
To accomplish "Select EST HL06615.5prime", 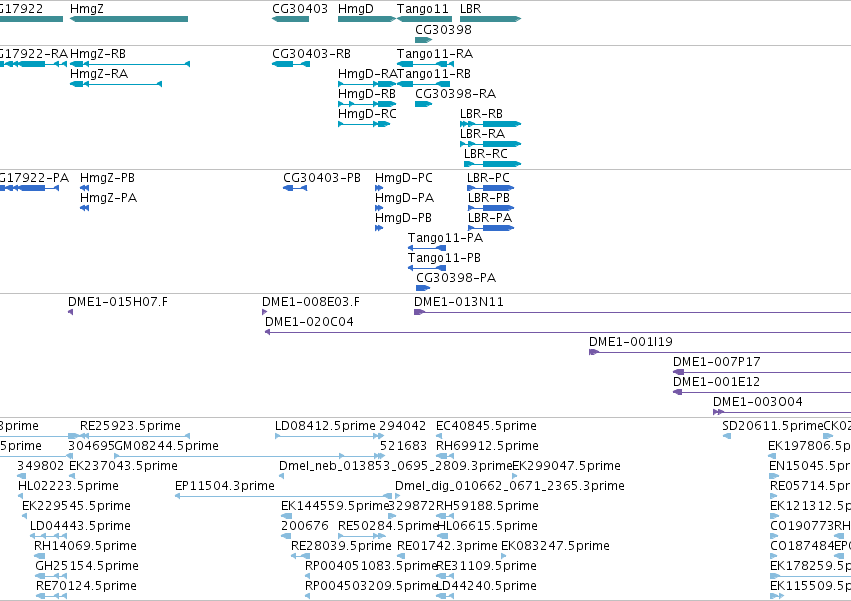I will pyautogui.click(x=487, y=526).
